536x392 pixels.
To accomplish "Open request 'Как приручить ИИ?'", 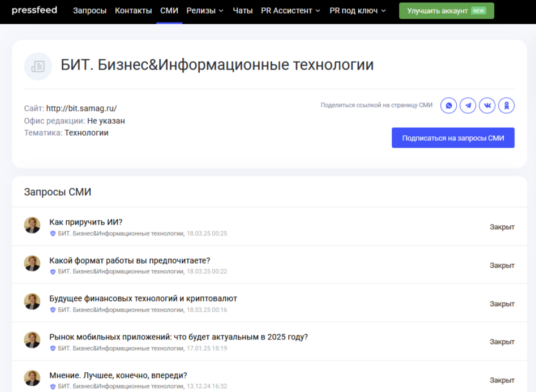I will tap(86, 222).
